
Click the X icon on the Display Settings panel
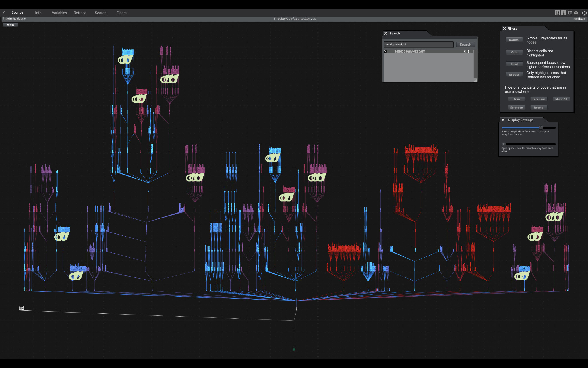[503, 120]
